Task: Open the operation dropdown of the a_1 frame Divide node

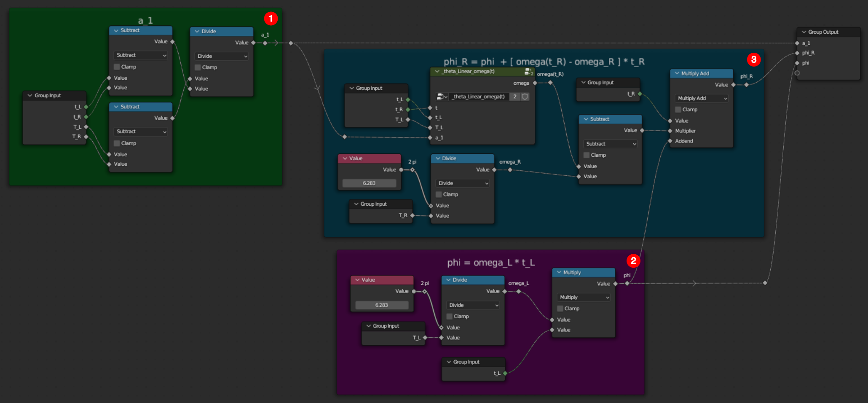Action: pyautogui.click(x=221, y=56)
